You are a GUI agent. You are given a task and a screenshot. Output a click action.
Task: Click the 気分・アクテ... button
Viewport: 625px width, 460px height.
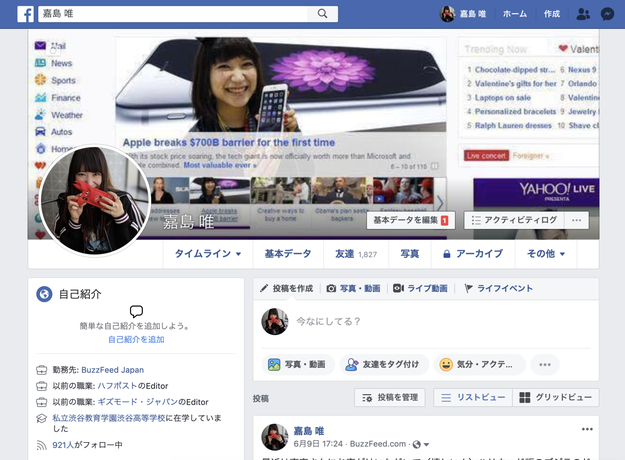point(480,364)
